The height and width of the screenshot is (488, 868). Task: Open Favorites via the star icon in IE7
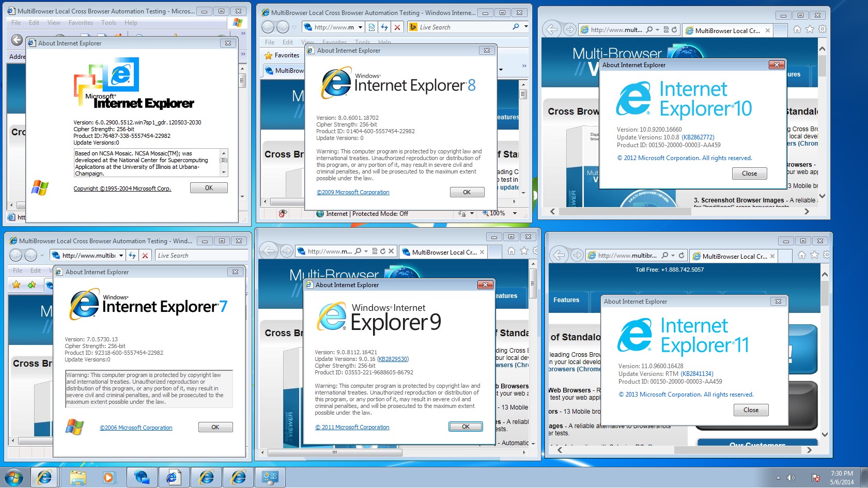pos(16,285)
